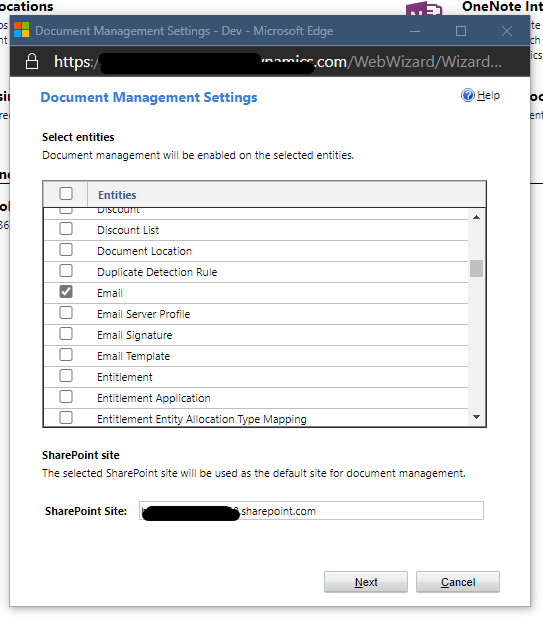The height and width of the screenshot is (625, 543).
Task: Click the browser URL address bar
Action: (x=278, y=62)
